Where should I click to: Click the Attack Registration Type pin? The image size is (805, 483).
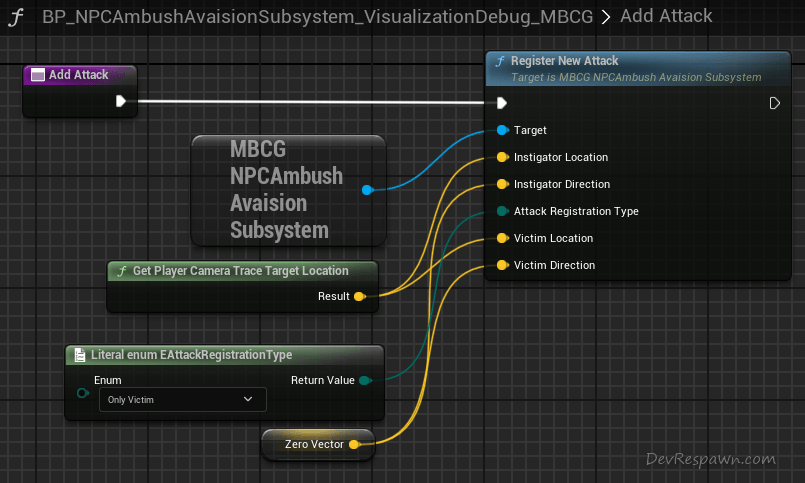click(502, 211)
